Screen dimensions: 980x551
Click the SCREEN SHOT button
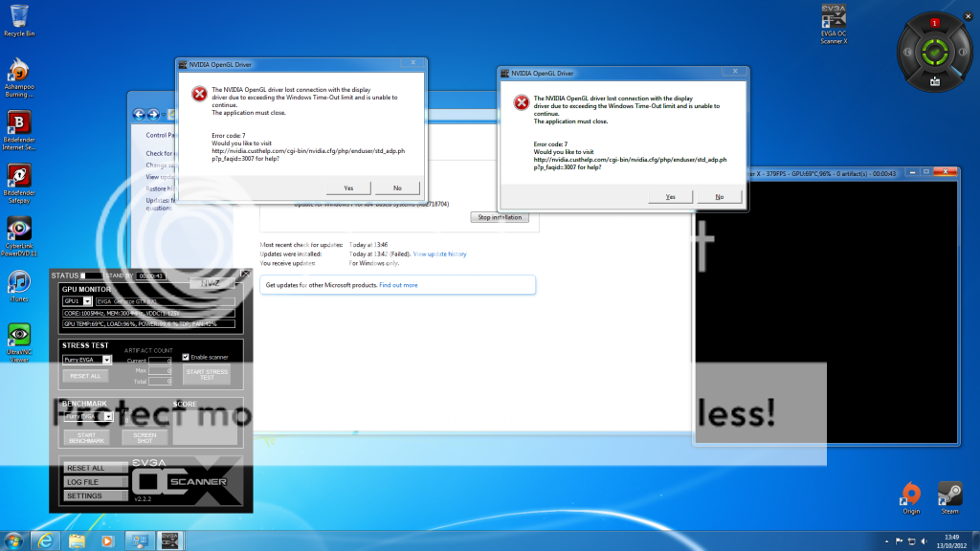coord(145,438)
